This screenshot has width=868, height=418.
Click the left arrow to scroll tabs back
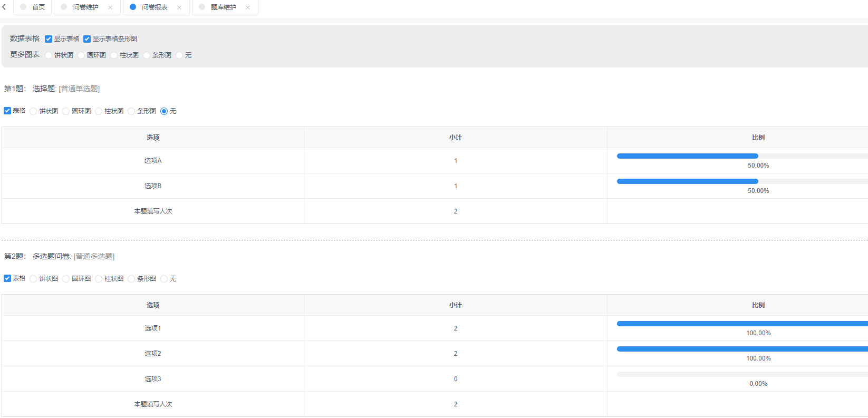(x=4, y=7)
